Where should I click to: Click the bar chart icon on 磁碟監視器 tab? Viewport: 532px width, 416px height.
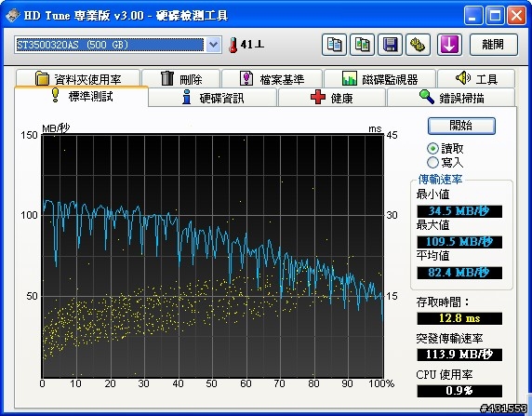(x=349, y=78)
